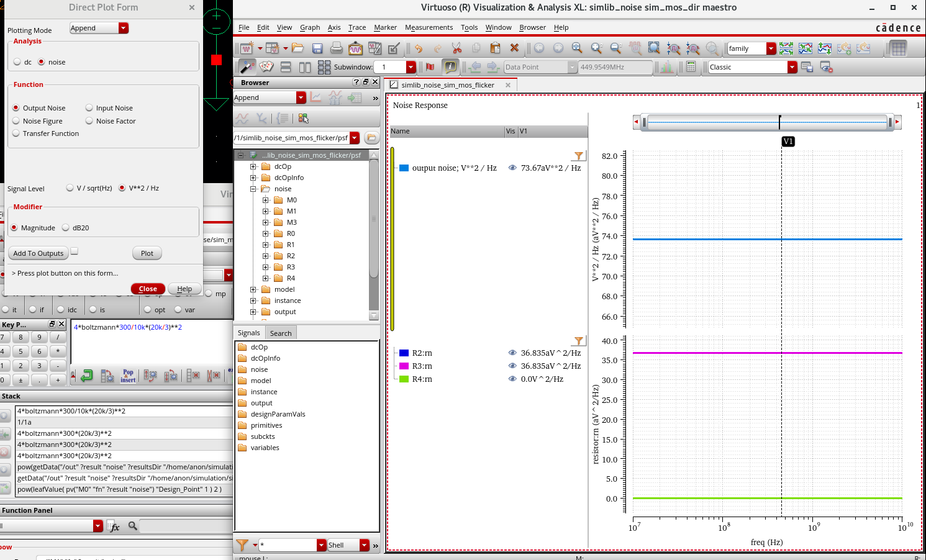Screen dimensions: 926x560
Task: Click the Print icon in the toolbar
Action: click(337, 48)
